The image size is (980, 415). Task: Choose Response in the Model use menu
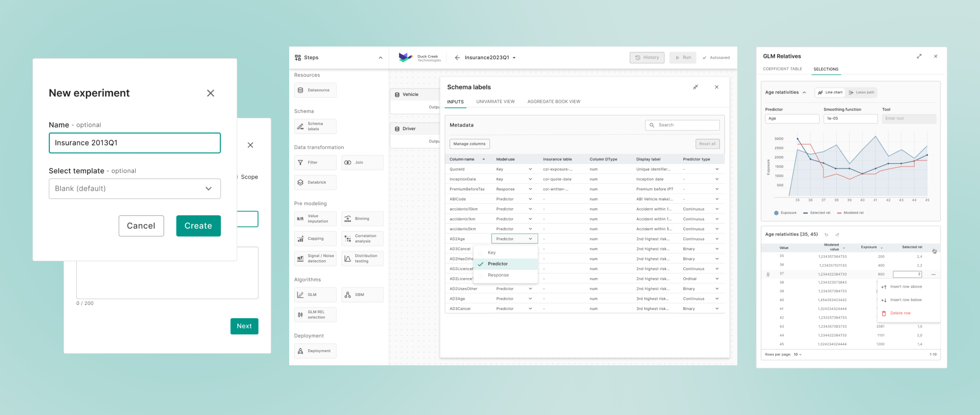click(x=506, y=275)
